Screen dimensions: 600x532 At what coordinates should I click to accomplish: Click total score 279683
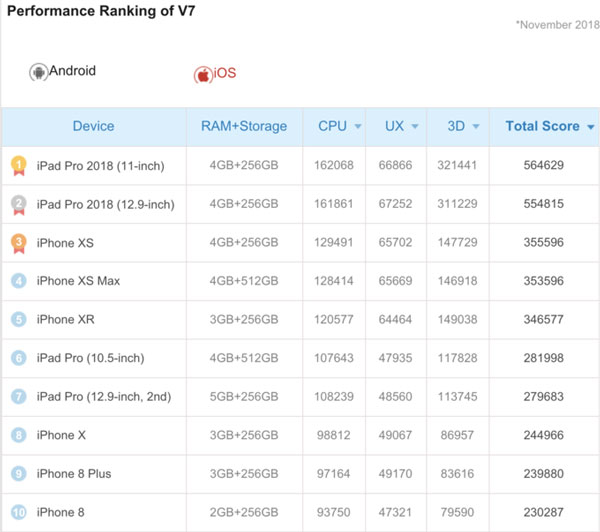click(543, 397)
